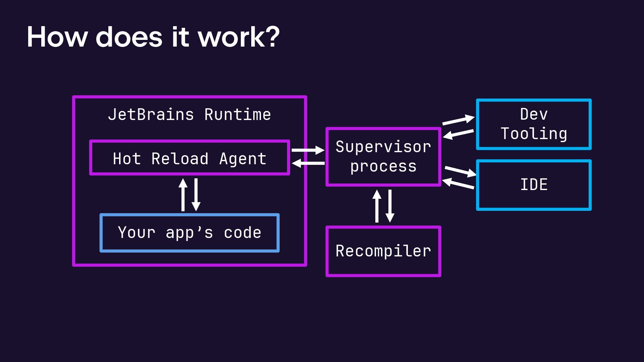
Task: Click the word process in Supervisor box
Action: [x=383, y=167]
